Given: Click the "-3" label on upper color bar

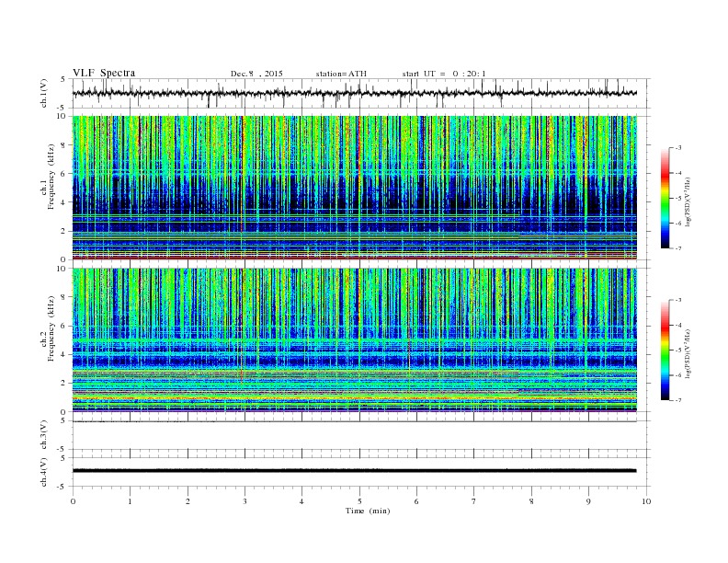Looking at the screenshot, I should click(678, 148).
